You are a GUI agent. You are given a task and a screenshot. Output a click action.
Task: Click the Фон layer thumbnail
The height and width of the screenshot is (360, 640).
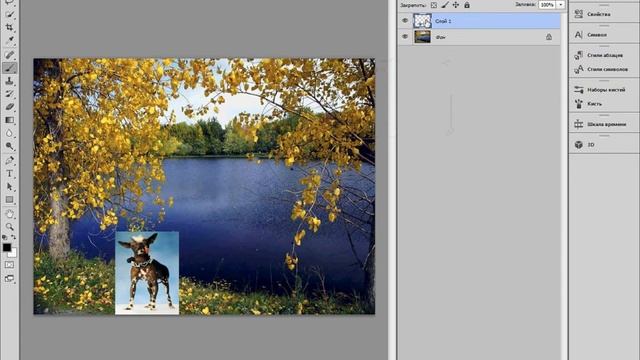[422, 37]
